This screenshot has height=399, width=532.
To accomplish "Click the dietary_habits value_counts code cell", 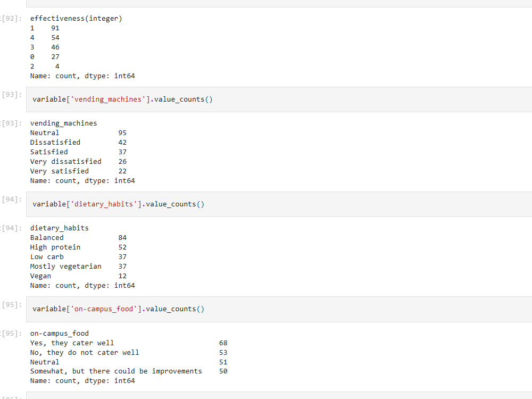I will [x=279, y=204].
